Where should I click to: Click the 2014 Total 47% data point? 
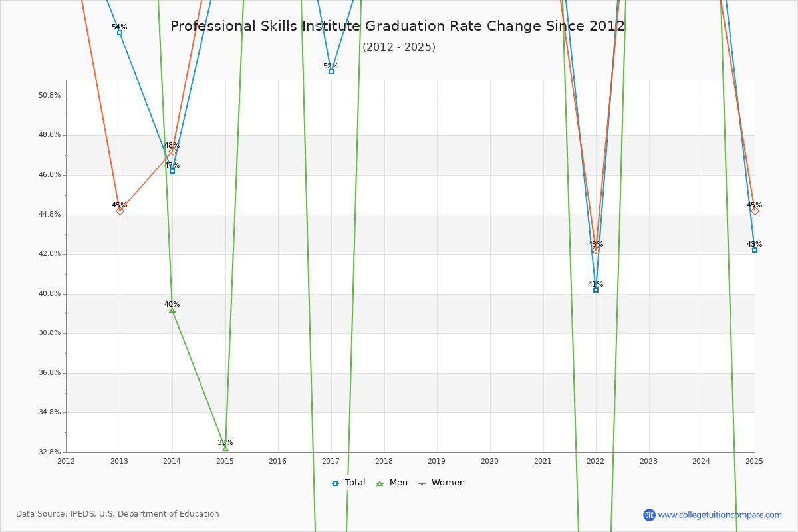pyautogui.click(x=172, y=171)
